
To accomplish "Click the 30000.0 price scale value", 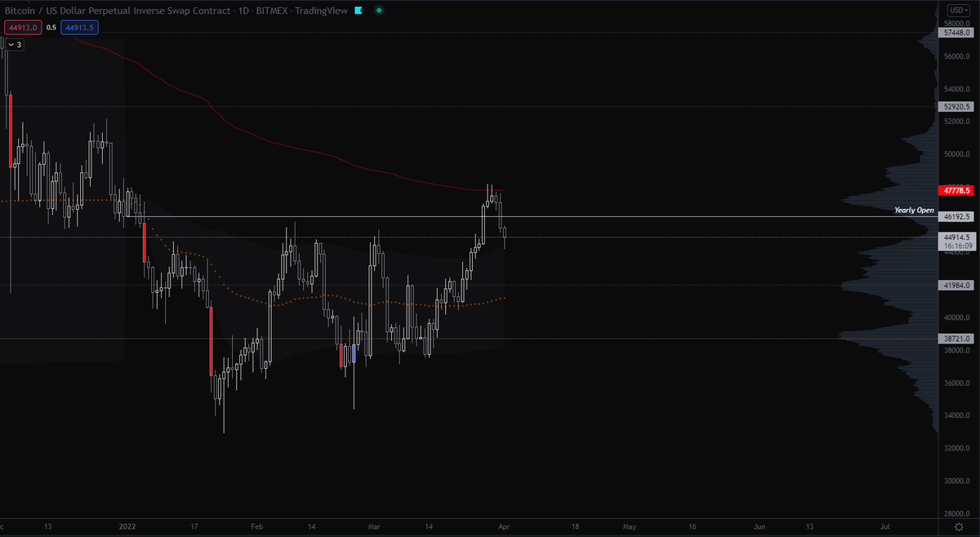I will tap(955, 481).
